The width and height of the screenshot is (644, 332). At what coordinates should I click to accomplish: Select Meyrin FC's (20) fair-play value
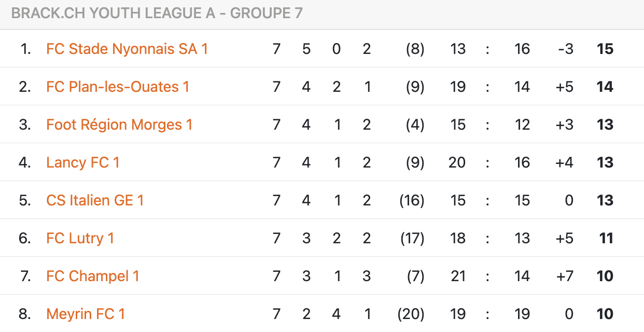tap(411, 314)
